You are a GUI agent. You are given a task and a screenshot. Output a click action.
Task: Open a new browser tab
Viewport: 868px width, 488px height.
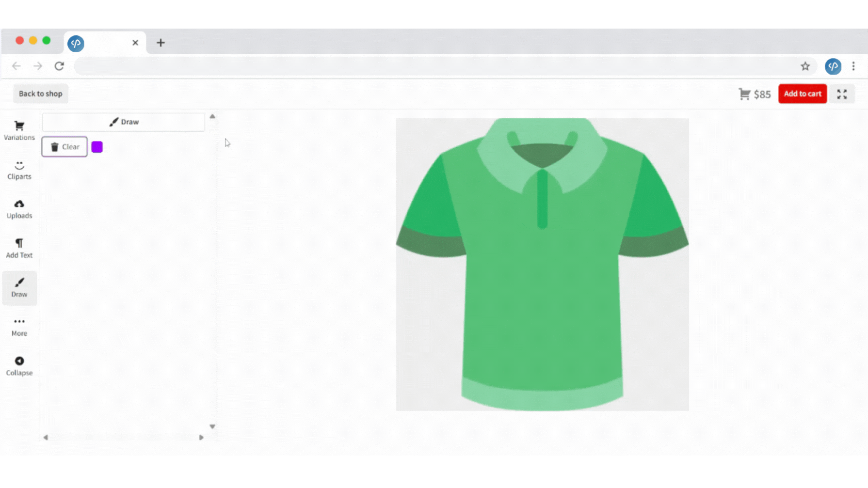[161, 43]
